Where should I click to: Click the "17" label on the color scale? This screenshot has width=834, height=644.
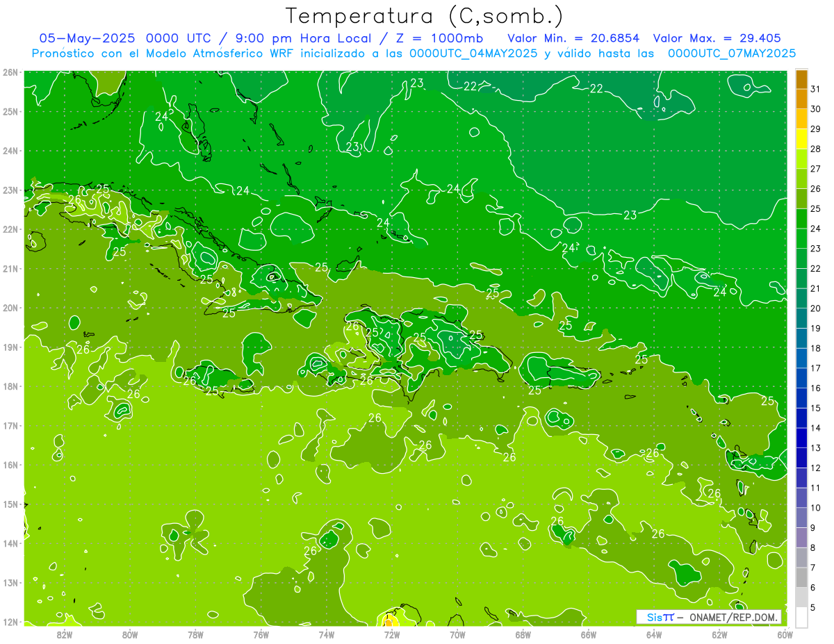815,368
